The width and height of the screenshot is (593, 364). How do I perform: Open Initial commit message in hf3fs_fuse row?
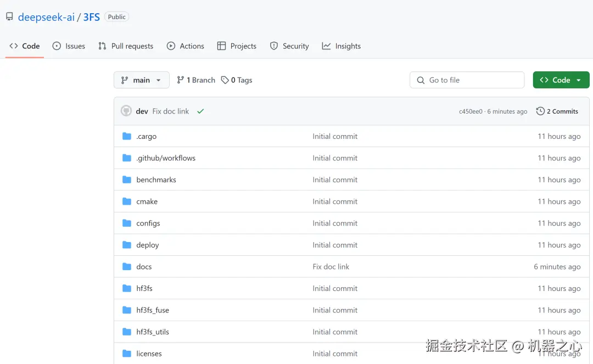tap(335, 310)
